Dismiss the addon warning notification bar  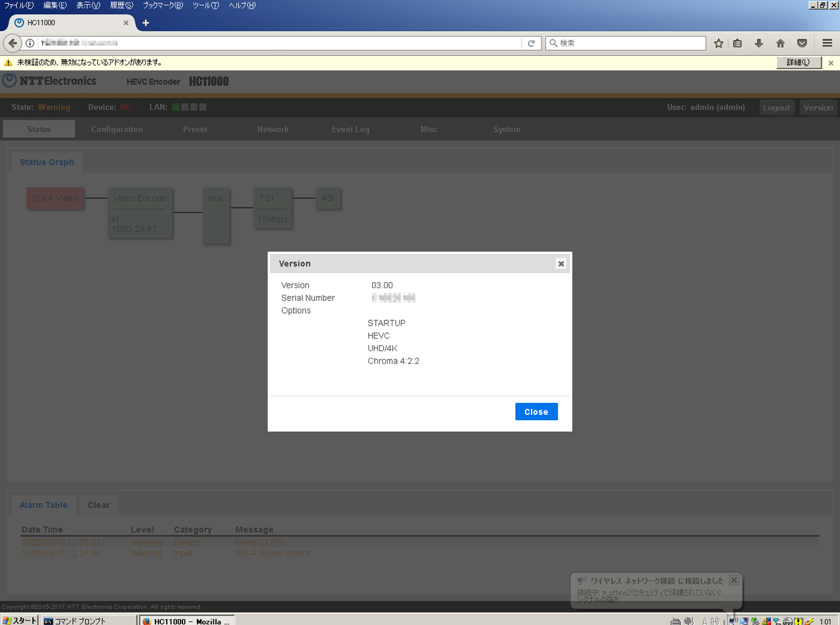pos(831,63)
